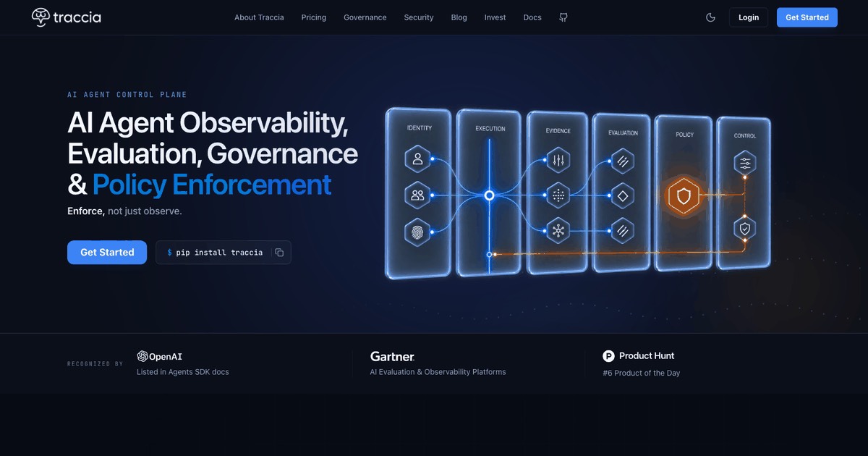The width and height of the screenshot is (868, 456).
Task: Click the EVALUATION panel label
Action: click(624, 133)
